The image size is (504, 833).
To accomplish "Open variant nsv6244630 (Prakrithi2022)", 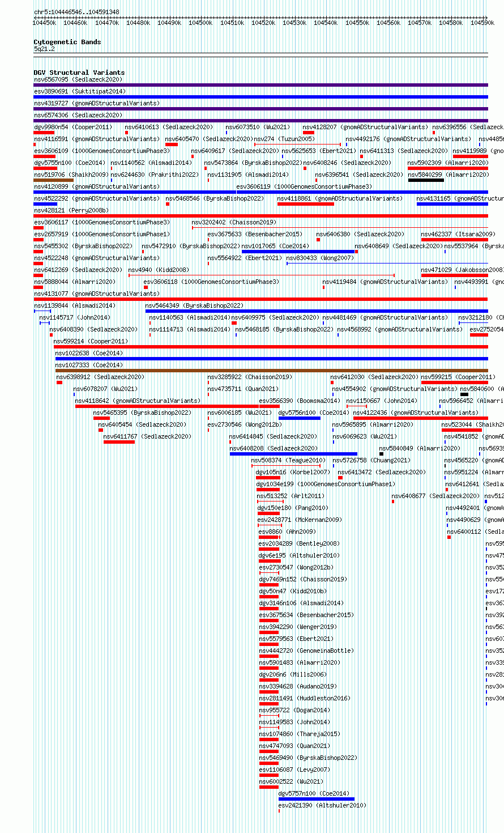I will [x=155, y=175].
